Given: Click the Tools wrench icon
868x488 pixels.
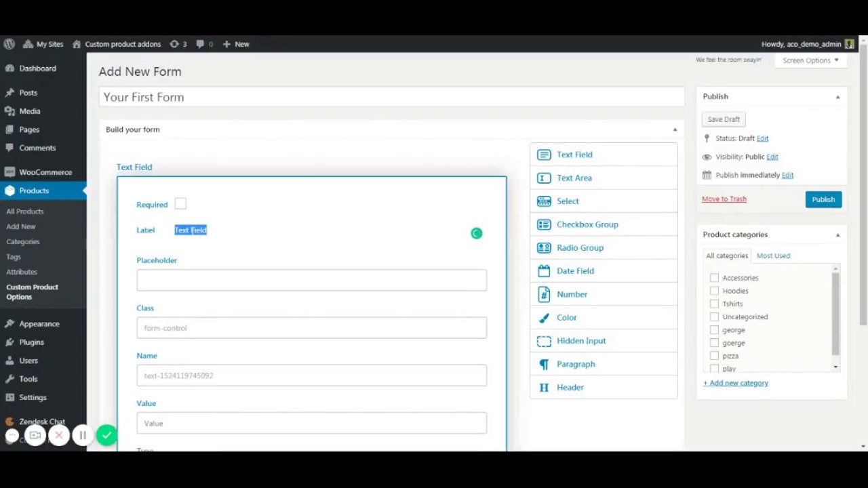Looking at the screenshot, I should 9,379.
